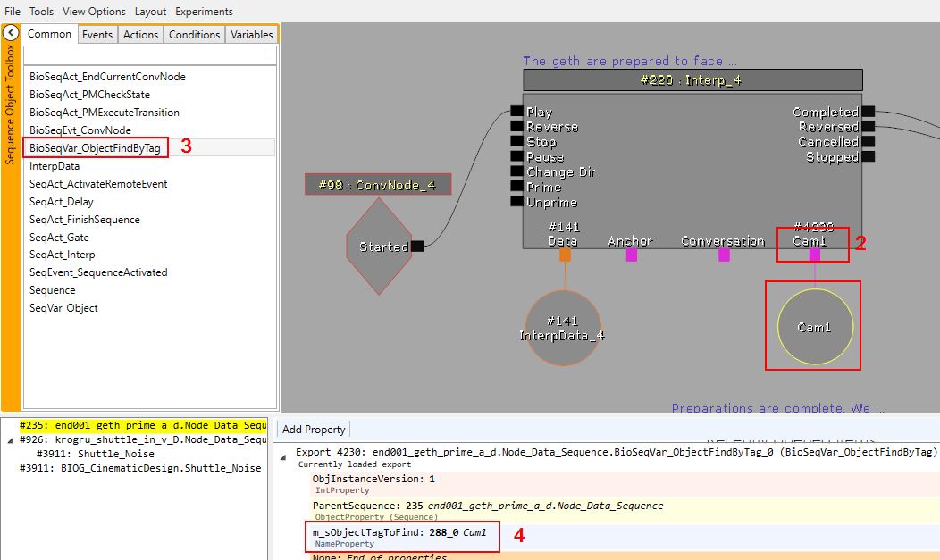Switch to the Actions tab

pyautogui.click(x=140, y=35)
